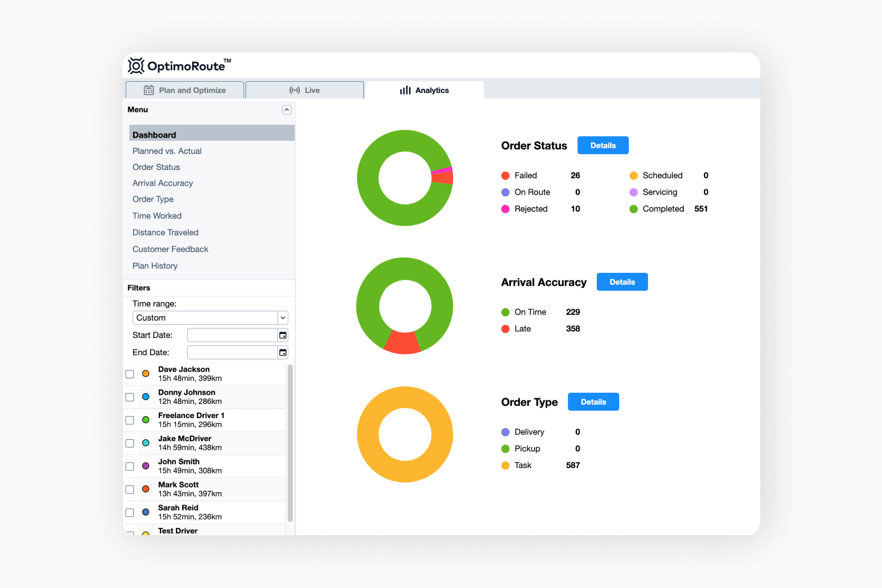Open the End Date calendar picker
Screen dimensions: 882x588
[x=283, y=352]
